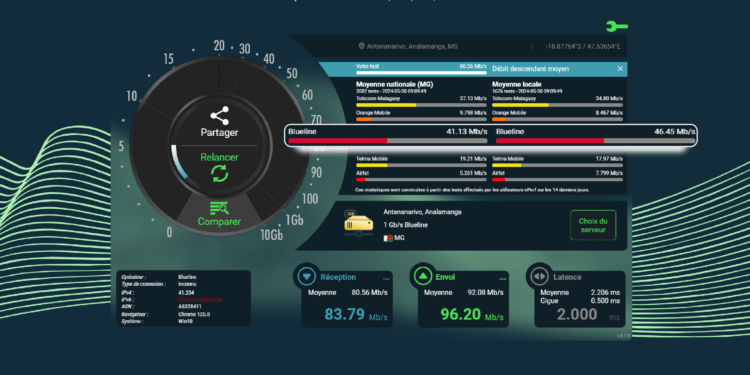Click the ASN AS328411 value
Image resolution: width=750 pixels, height=375 pixels.
click(190, 307)
